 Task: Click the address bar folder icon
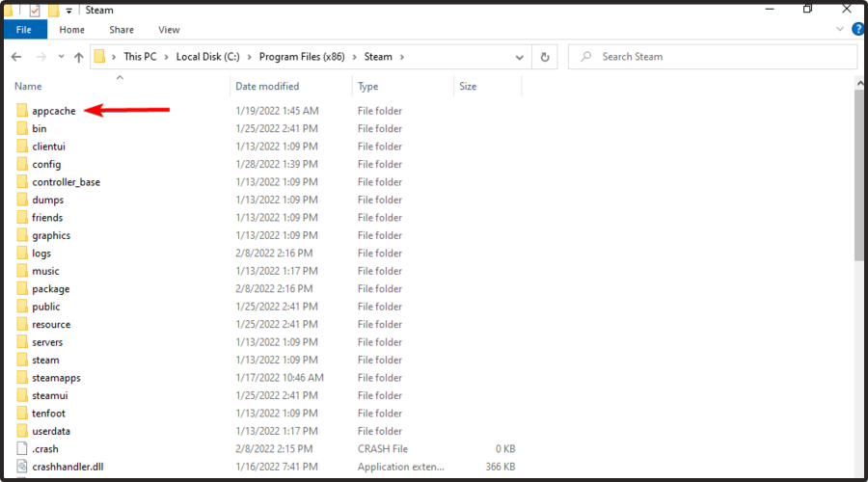pos(99,57)
